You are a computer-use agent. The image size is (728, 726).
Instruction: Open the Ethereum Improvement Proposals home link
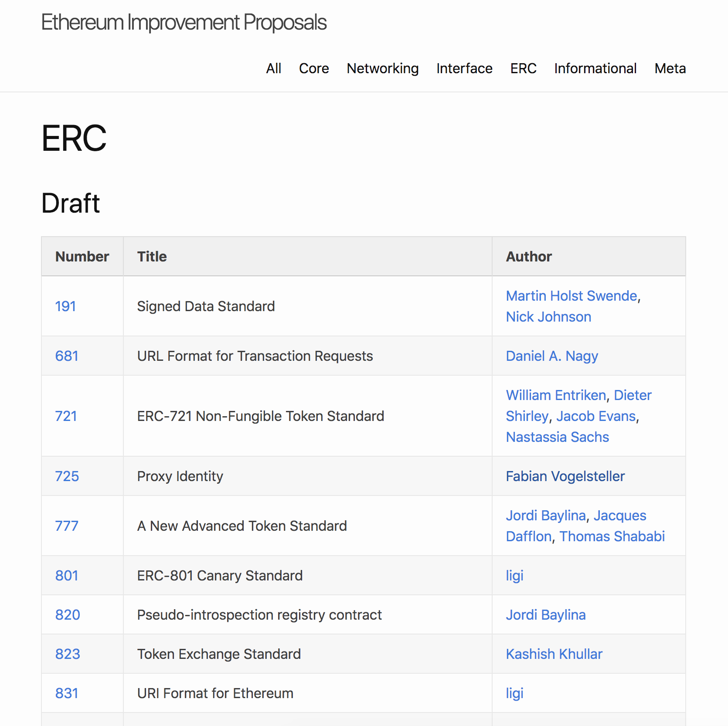coord(184,23)
